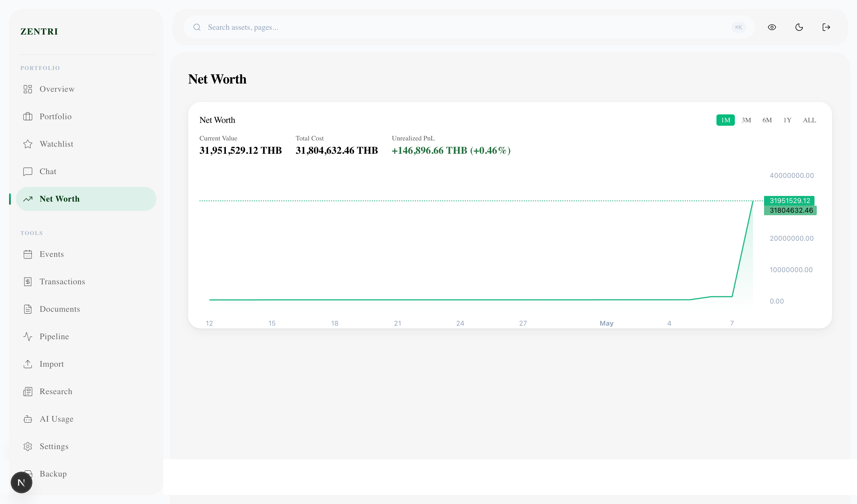
Task: Click the Total Cost 31,804,632.46 THB
Action: 337,151
